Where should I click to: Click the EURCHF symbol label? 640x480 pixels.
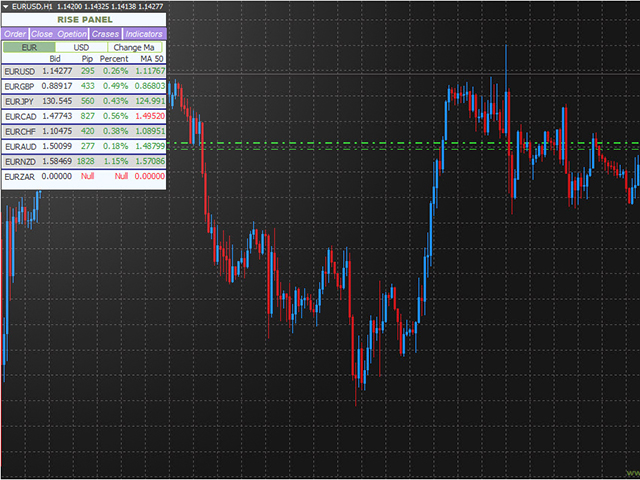point(20,131)
